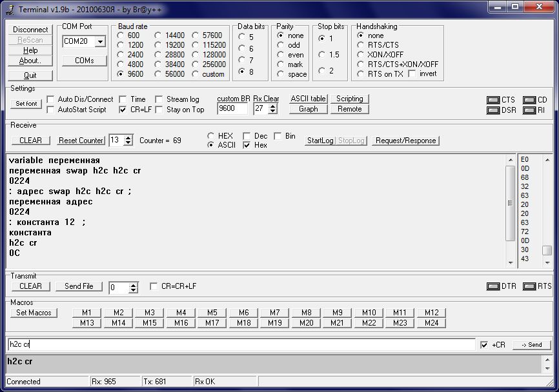
Task: Run macro M12
Action: [x=432, y=313]
